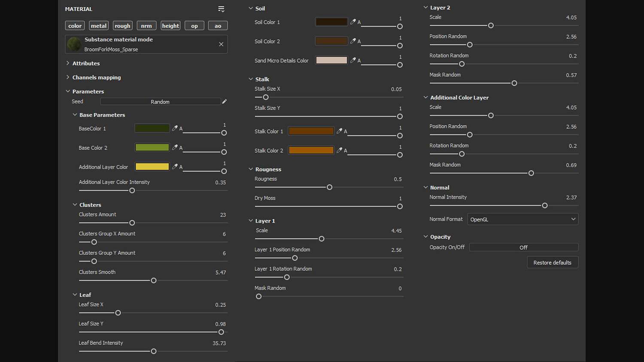
Task: Click the Rougness slider handle
Action: point(329,187)
